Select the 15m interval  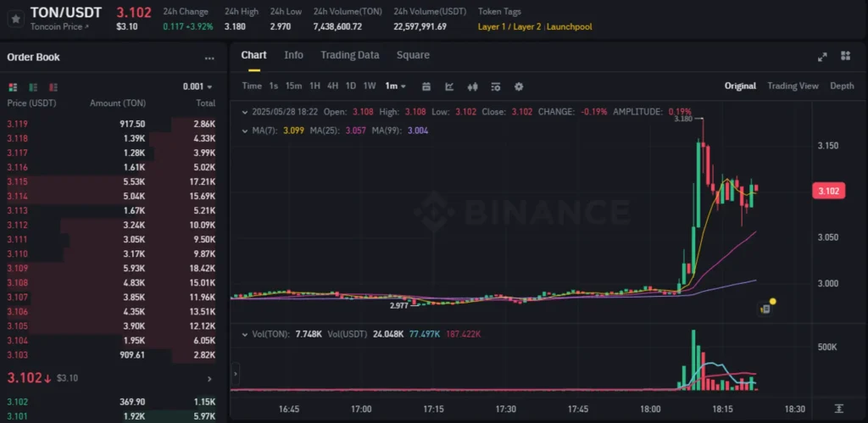point(293,86)
